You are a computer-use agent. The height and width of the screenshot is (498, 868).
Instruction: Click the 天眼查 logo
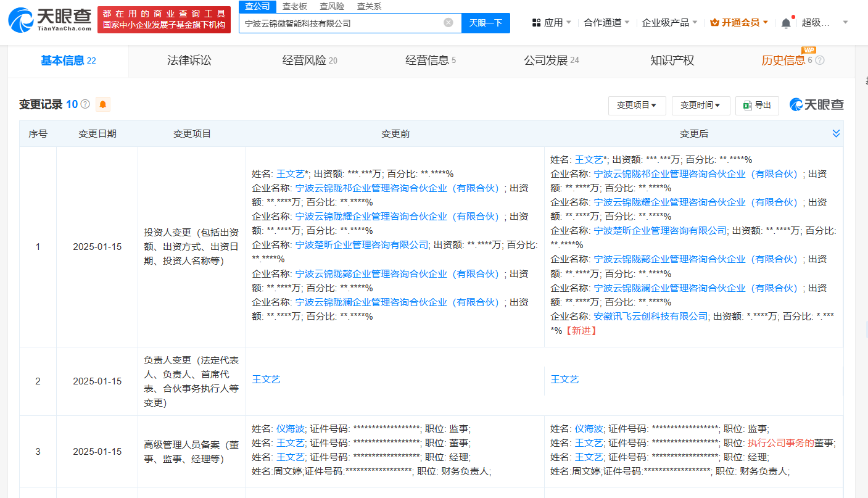49,20
